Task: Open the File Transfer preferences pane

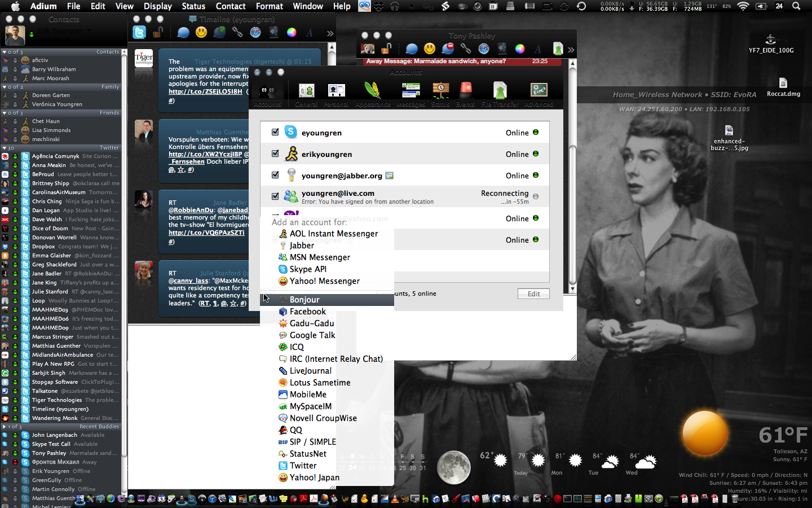Action: (x=500, y=94)
